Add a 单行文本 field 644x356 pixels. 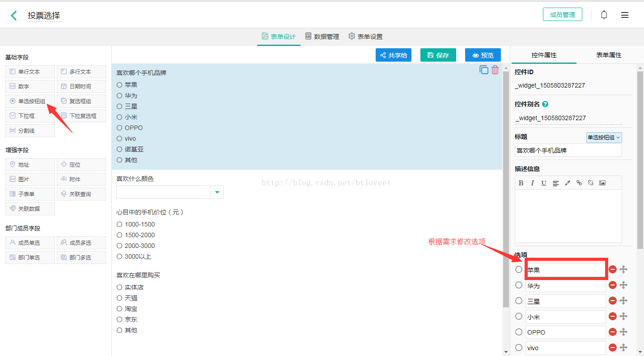(x=30, y=71)
